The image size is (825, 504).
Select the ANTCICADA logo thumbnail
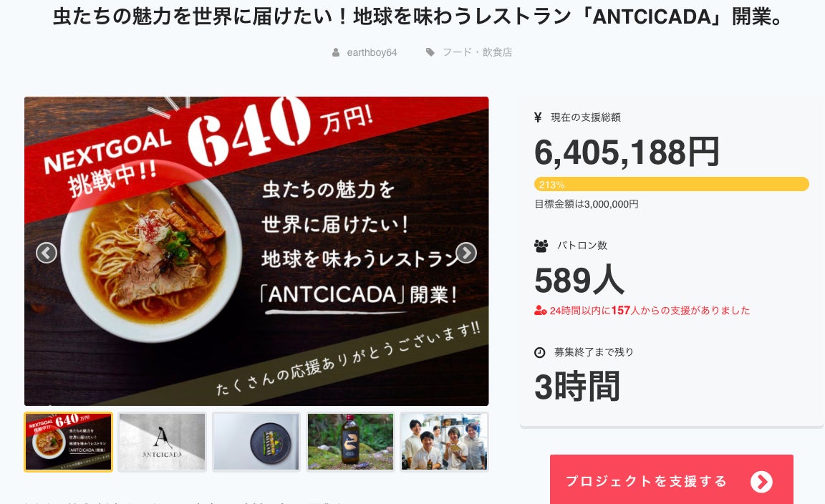coord(162,442)
